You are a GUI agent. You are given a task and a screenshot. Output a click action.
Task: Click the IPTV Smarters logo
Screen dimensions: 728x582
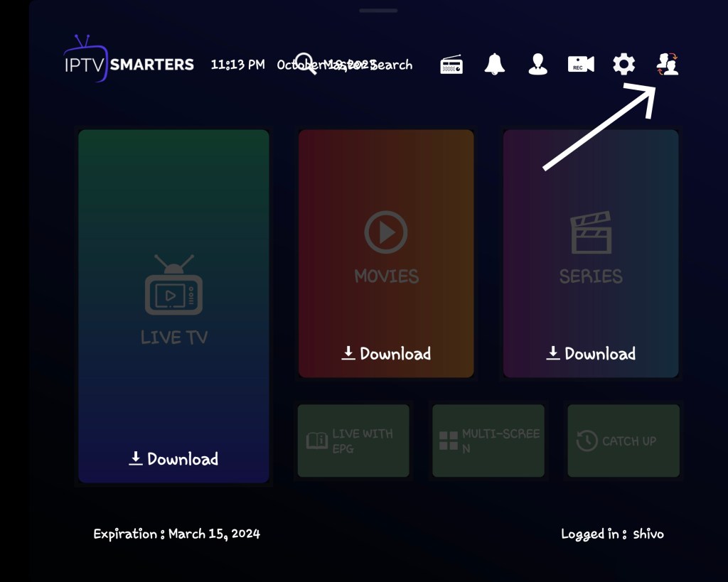(x=129, y=65)
